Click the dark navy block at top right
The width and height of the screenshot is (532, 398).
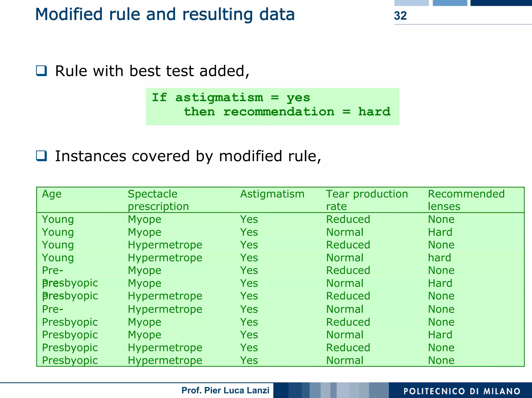click(x=501, y=3)
